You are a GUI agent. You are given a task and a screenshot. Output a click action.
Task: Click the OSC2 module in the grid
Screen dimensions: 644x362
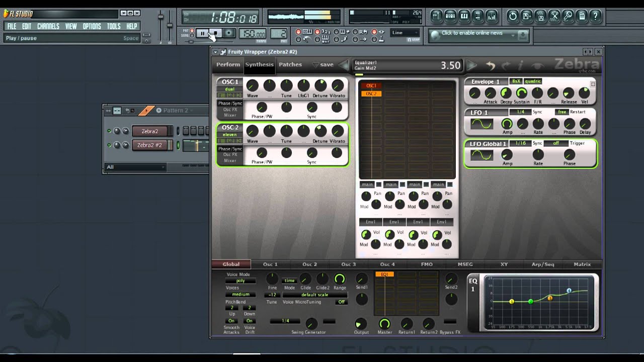coord(371,94)
